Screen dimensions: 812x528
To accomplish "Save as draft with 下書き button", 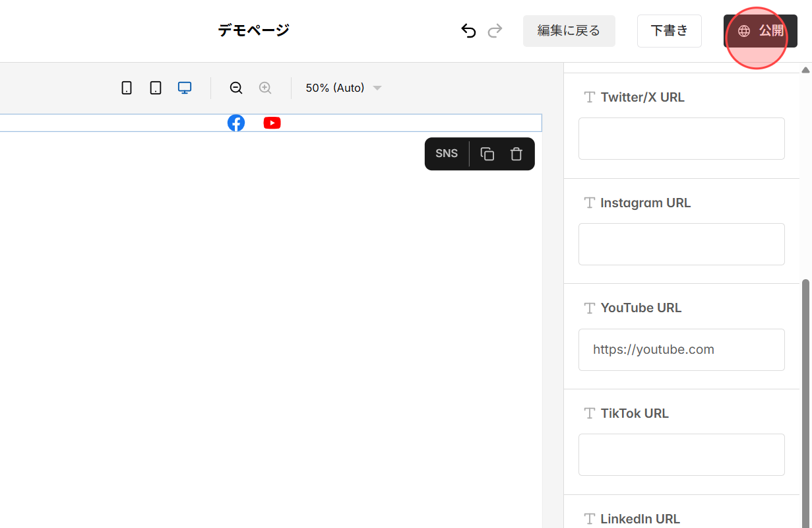I will click(669, 30).
